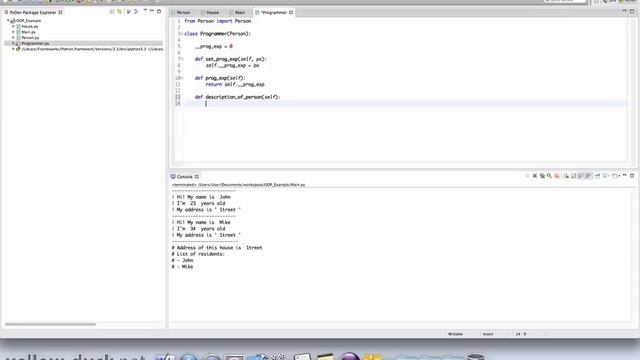
Task: Minimize the Console panel
Action: click(624, 176)
